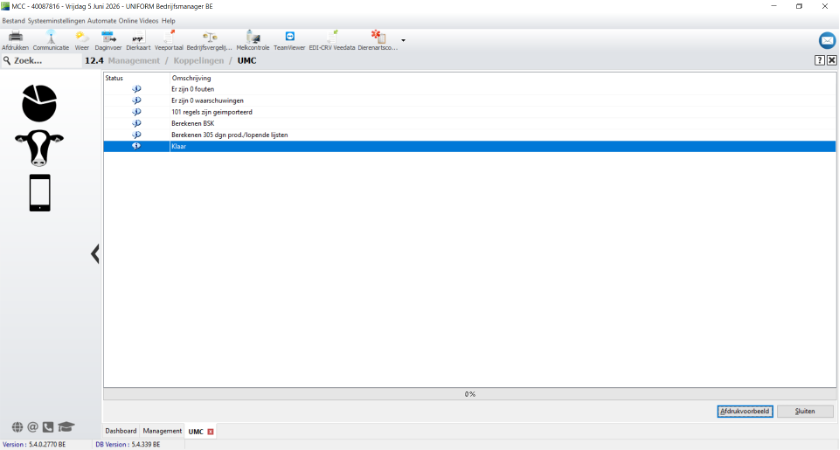The image size is (840, 450).
Task: Open the Bedrijfsvergelijking scales icon
Action: click(209, 37)
